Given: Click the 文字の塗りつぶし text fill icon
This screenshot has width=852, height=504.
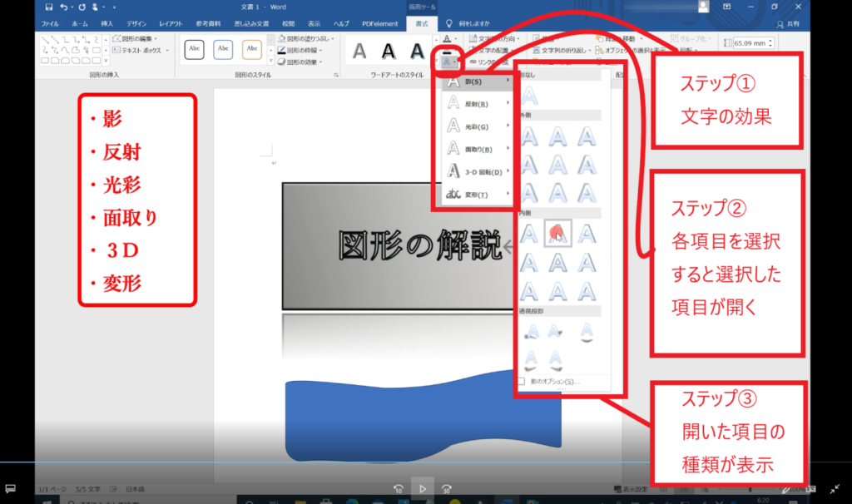Looking at the screenshot, I should pos(448,38).
